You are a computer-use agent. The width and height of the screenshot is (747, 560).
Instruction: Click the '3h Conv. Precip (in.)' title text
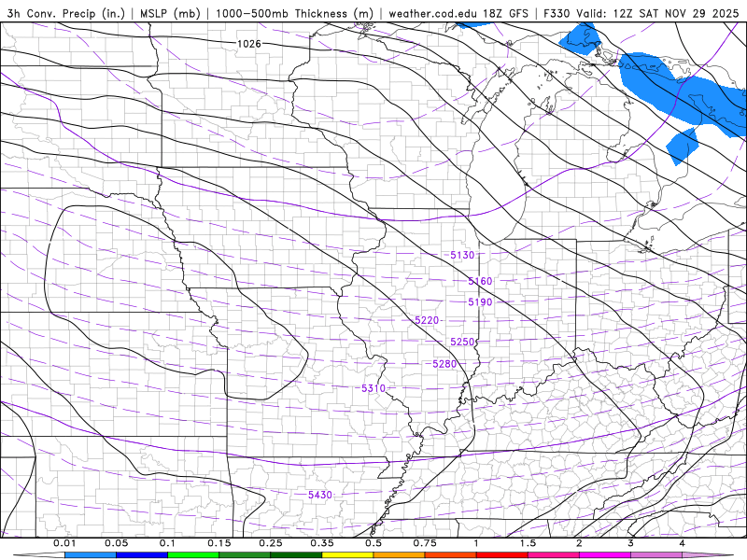66,13
